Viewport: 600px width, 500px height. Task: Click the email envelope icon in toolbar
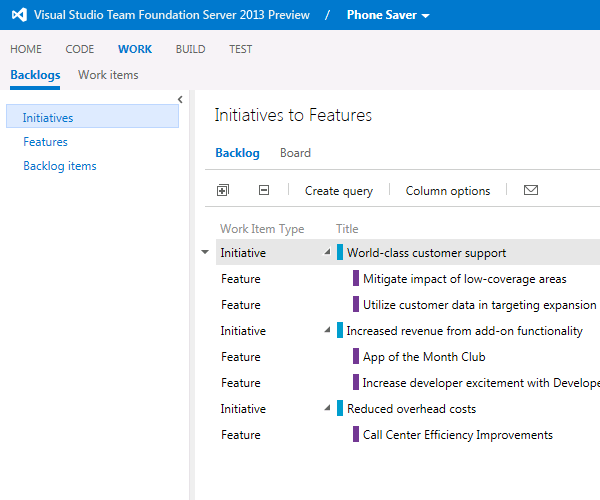[x=531, y=190]
